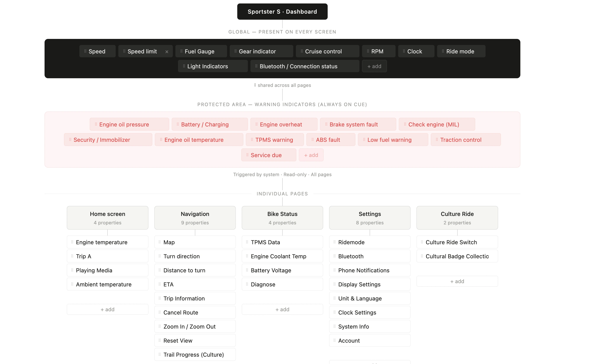Select the Playing Media property
The width and height of the screenshot is (590, 364).
107,270
